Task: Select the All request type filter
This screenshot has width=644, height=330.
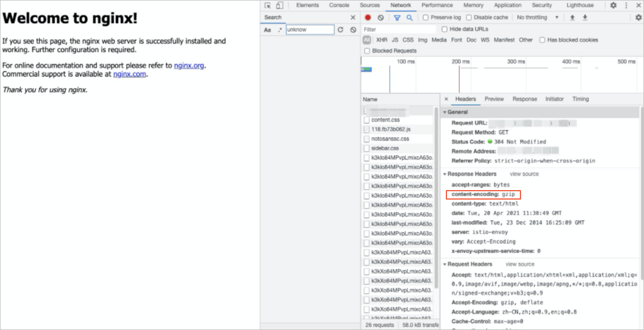Action: click(367, 40)
